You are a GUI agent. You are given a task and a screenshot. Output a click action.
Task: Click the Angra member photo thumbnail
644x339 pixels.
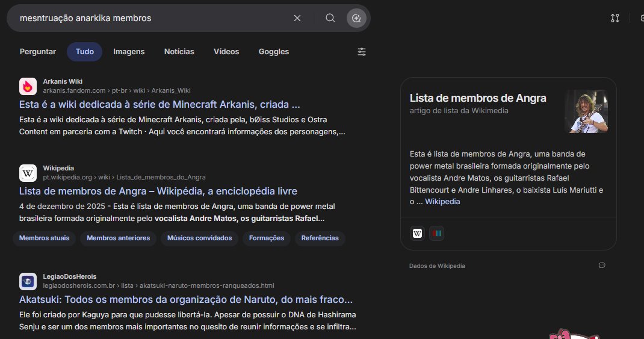tap(586, 111)
